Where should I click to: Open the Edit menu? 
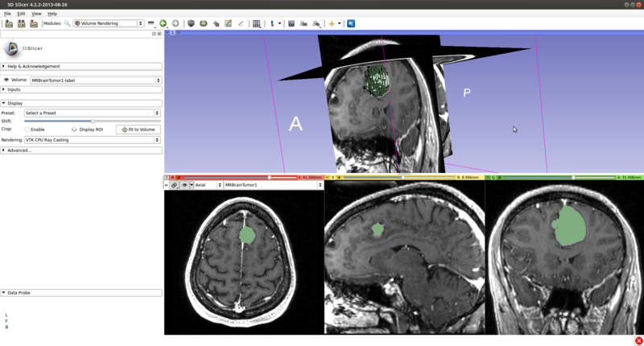pyautogui.click(x=21, y=14)
